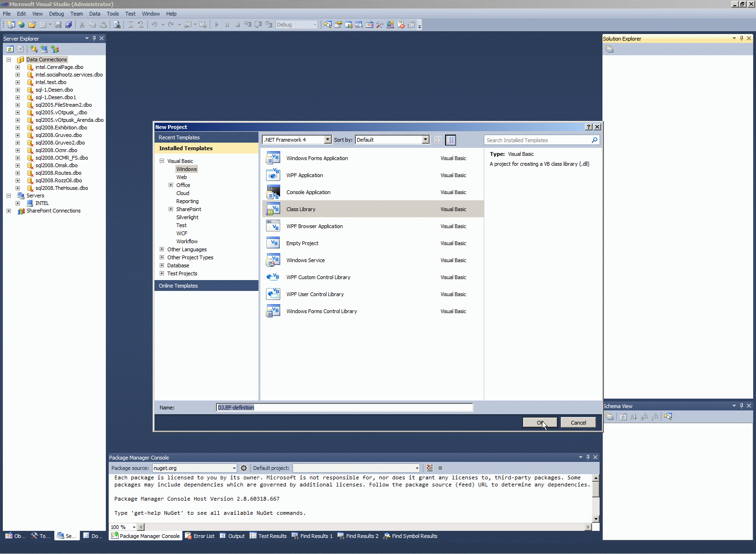
Task: Refresh the Server Explorer tree
Action: pyautogui.click(x=10, y=49)
